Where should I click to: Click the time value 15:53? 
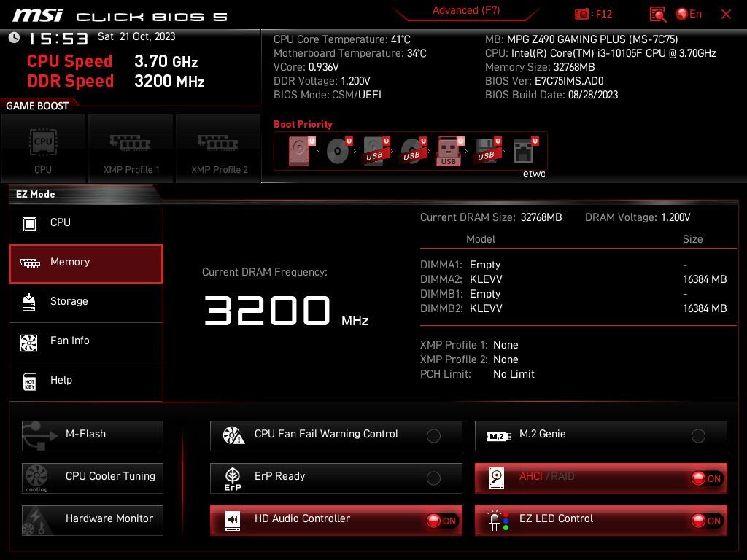[x=58, y=39]
